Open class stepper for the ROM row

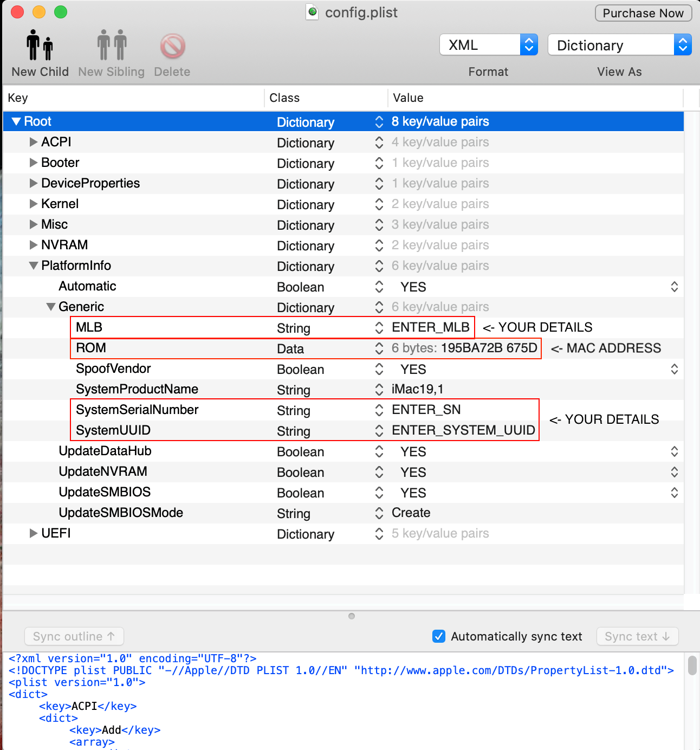379,348
